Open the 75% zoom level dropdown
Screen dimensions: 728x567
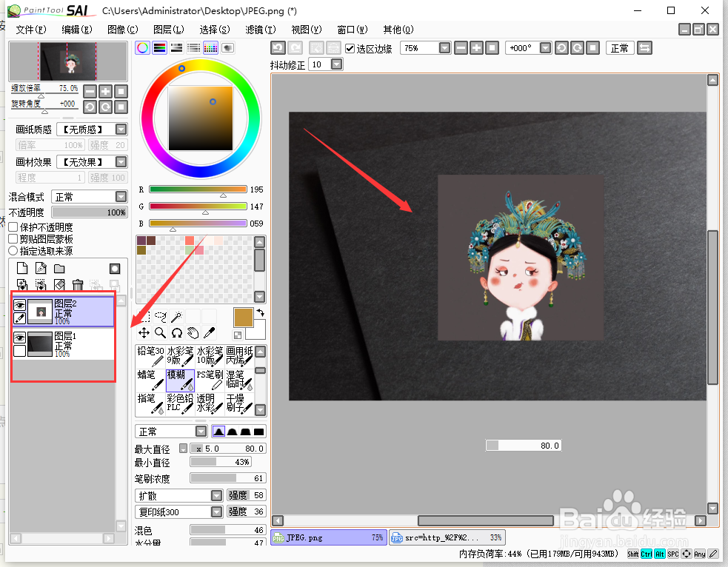click(x=445, y=48)
